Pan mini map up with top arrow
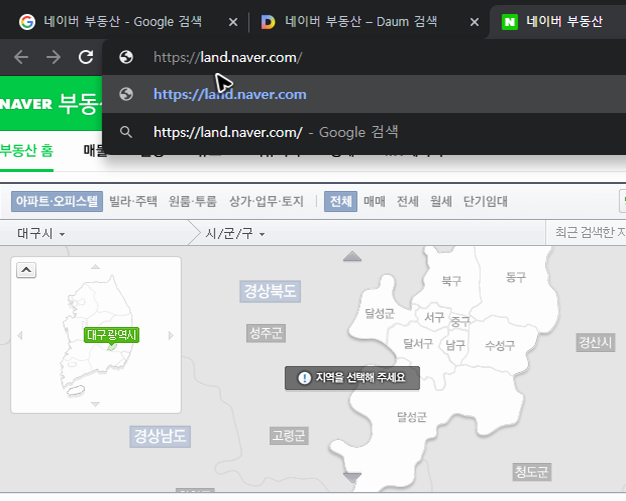 click(x=95, y=266)
